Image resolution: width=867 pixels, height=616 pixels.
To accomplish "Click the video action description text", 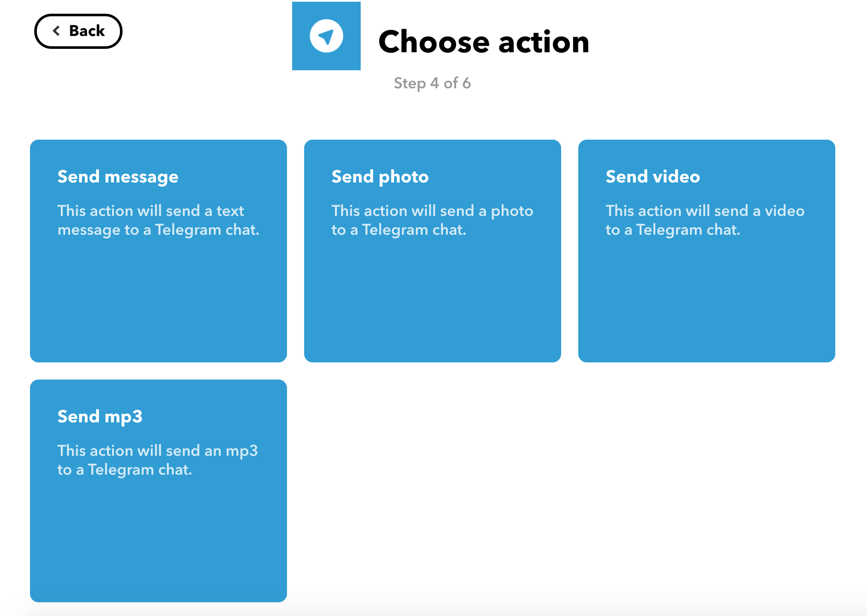I will tap(705, 220).
